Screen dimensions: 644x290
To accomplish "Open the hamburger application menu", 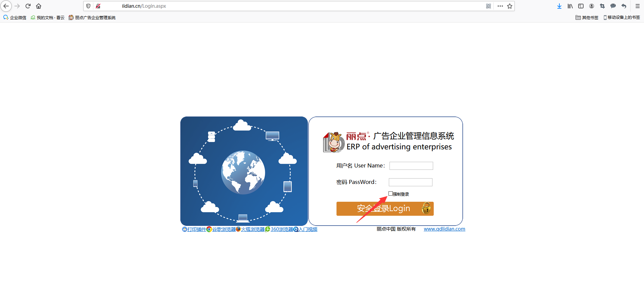I will click(x=638, y=6).
